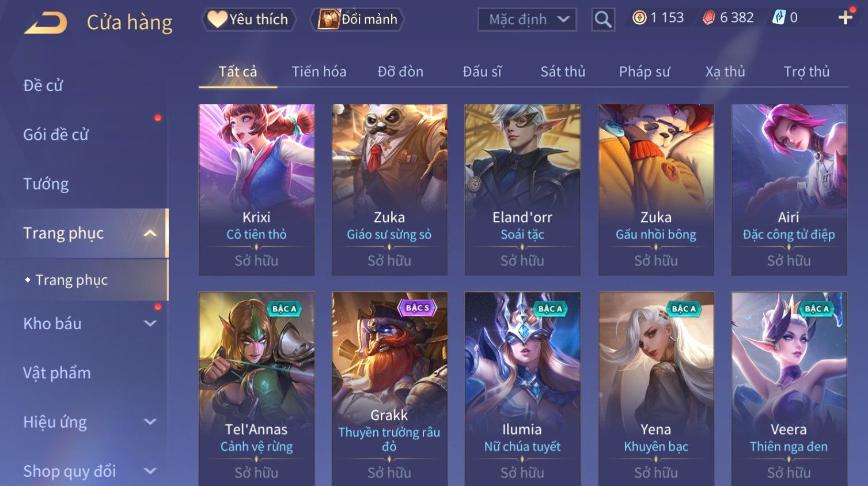Tap the blue voucher currency icon
Screen dimensions: 868x486
(x=779, y=18)
